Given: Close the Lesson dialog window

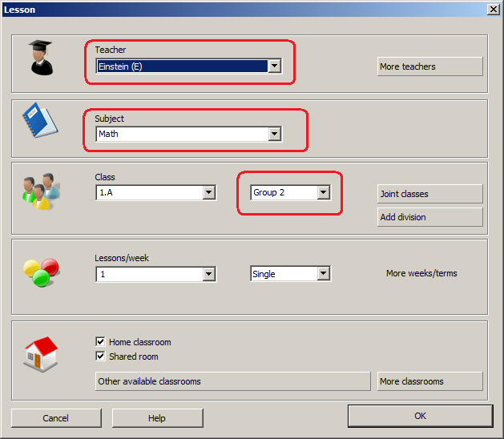Looking at the screenshot, I should [x=493, y=9].
